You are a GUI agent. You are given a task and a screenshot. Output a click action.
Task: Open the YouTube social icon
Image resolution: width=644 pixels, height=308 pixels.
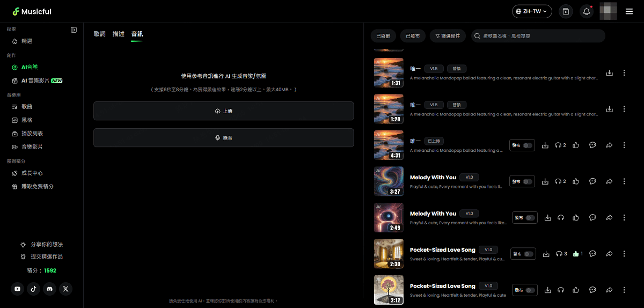(x=18, y=289)
